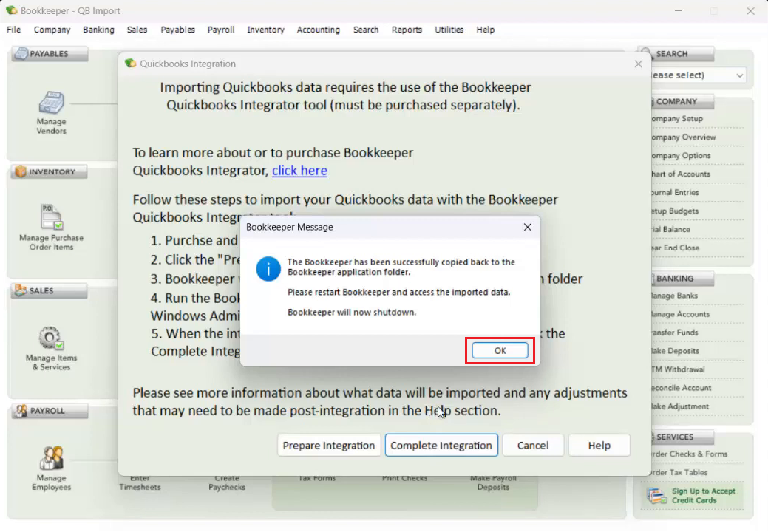Image resolution: width=768 pixels, height=532 pixels.
Task: Open Transfer Funds link
Action: [x=675, y=332]
